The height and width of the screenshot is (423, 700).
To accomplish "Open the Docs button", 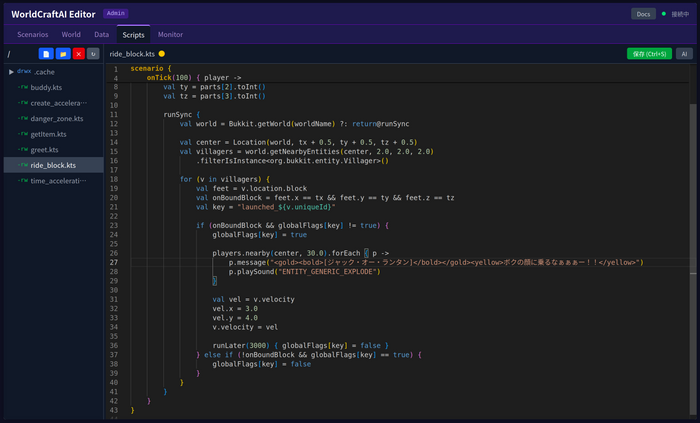I will tap(643, 14).
